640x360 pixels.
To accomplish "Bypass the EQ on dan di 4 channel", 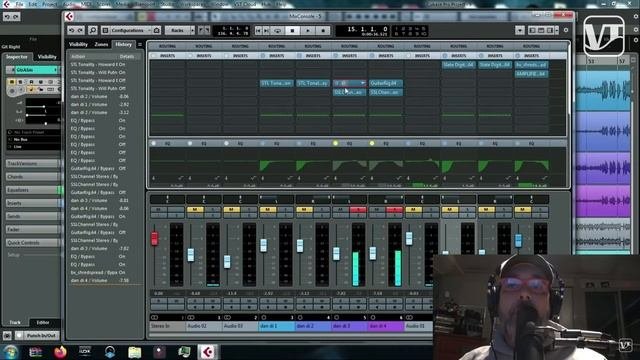I will click(x=372, y=144).
